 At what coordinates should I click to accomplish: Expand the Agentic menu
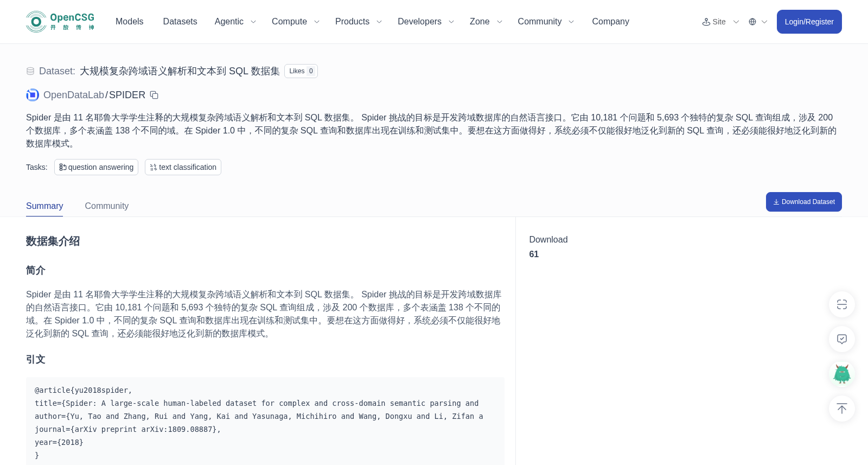coord(235,22)
